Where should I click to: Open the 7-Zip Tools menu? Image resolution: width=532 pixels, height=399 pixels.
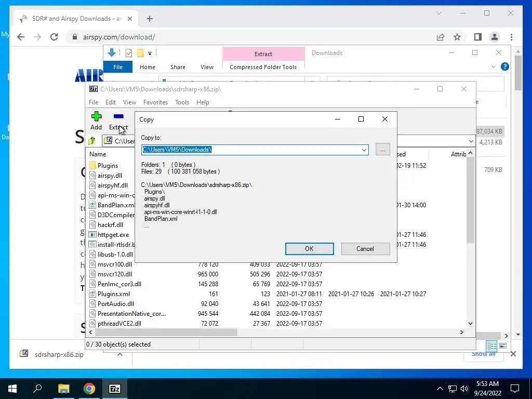(182, 102)
